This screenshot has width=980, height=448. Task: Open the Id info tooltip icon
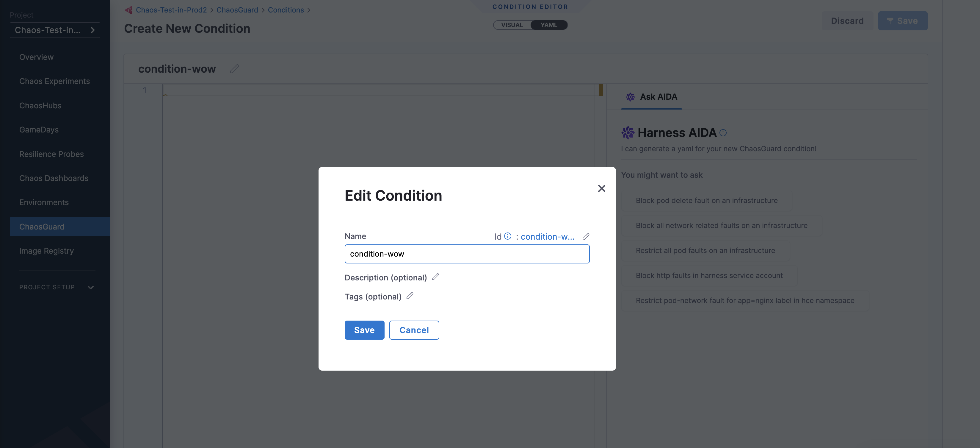[x=507, y=236]
